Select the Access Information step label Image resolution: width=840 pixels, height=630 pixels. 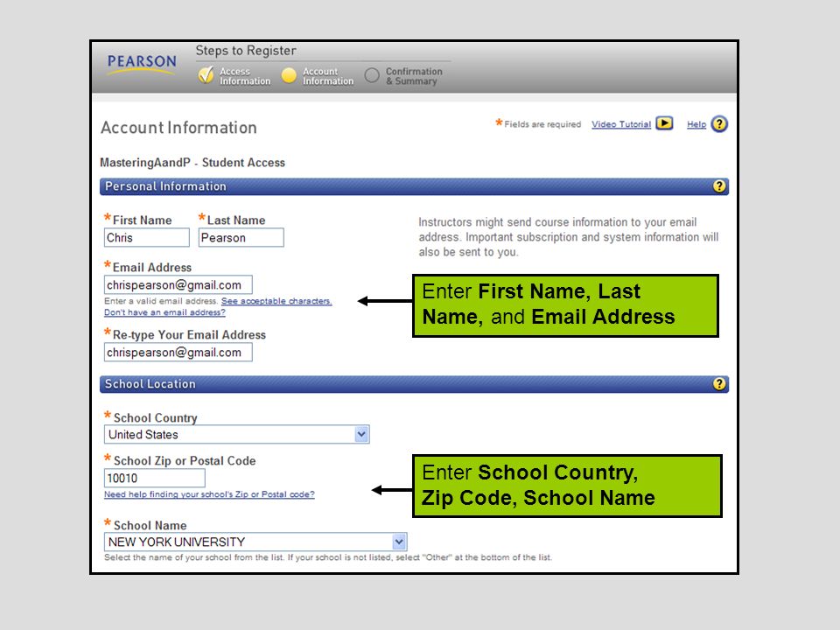point(245,76)
